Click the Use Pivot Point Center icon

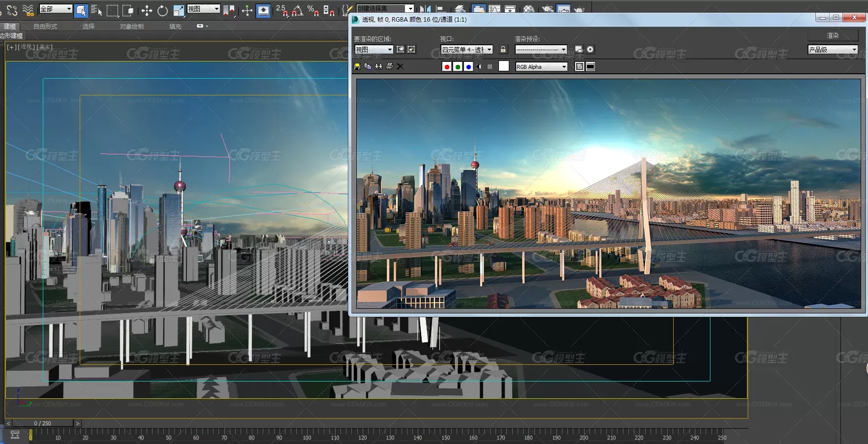tap(229, 10)
